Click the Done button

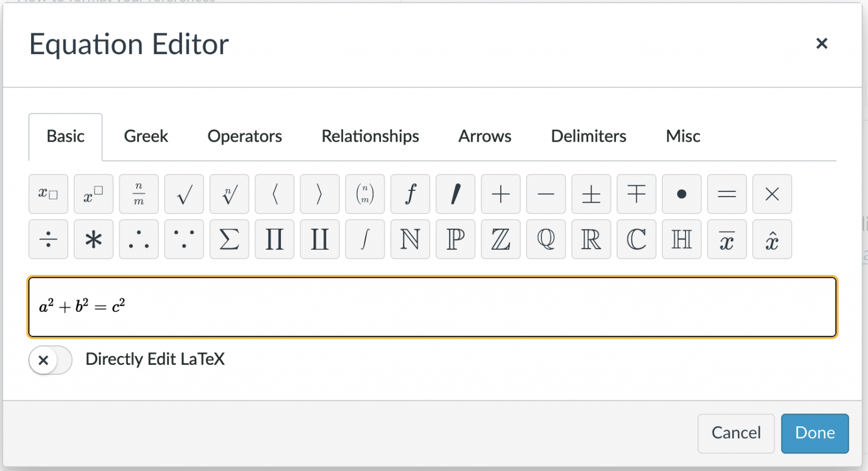(815, 433)
